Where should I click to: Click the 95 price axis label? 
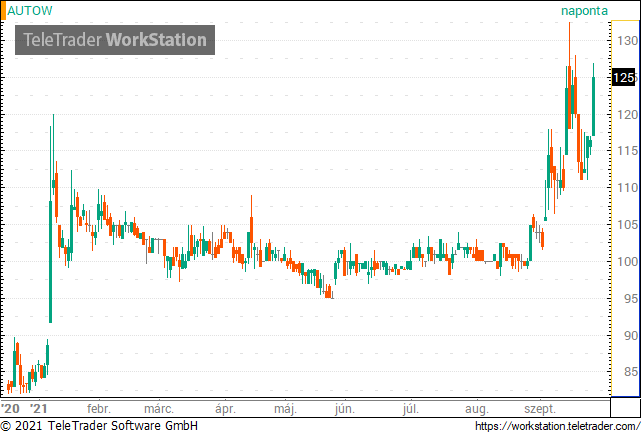tap(631, 298)
